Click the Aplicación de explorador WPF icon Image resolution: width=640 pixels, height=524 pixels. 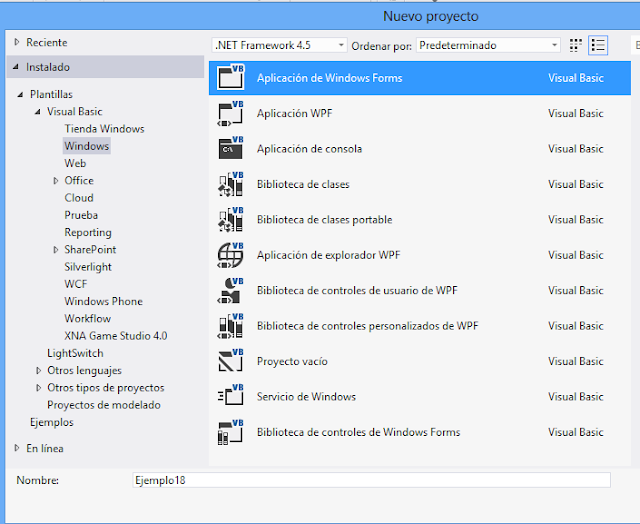coord(231,255)
